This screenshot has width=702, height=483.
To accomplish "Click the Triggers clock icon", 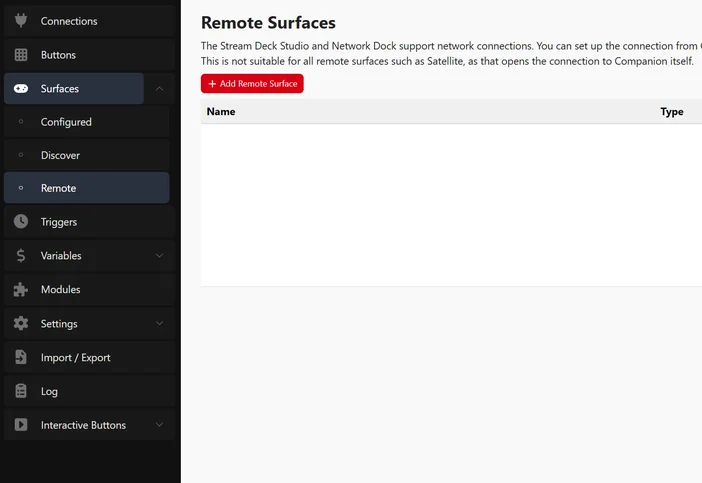I will [x=21, y=222].
